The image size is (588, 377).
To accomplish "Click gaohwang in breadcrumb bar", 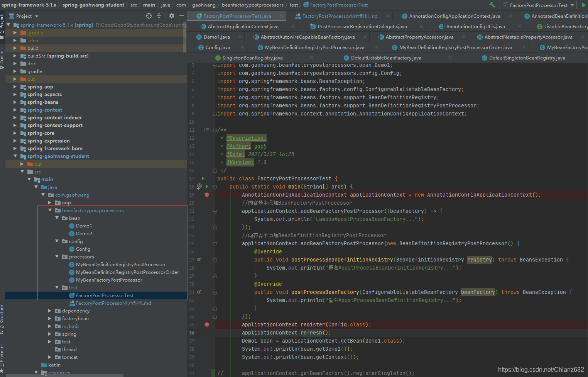I will tap(204, 5).
